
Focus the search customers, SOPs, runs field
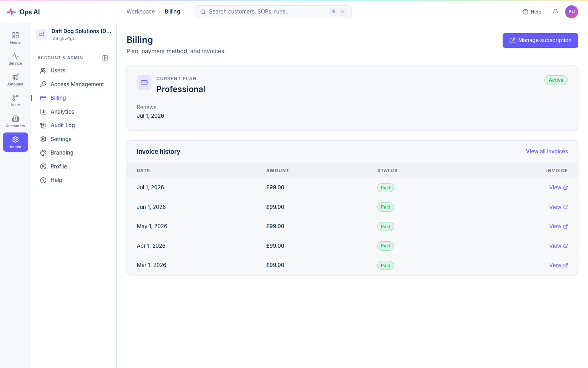(273, 12)
